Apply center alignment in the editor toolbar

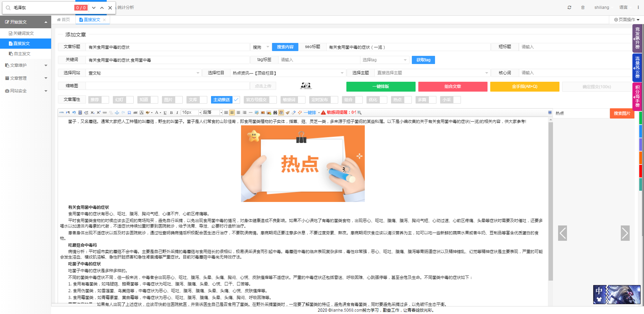(x=238, y=112)
